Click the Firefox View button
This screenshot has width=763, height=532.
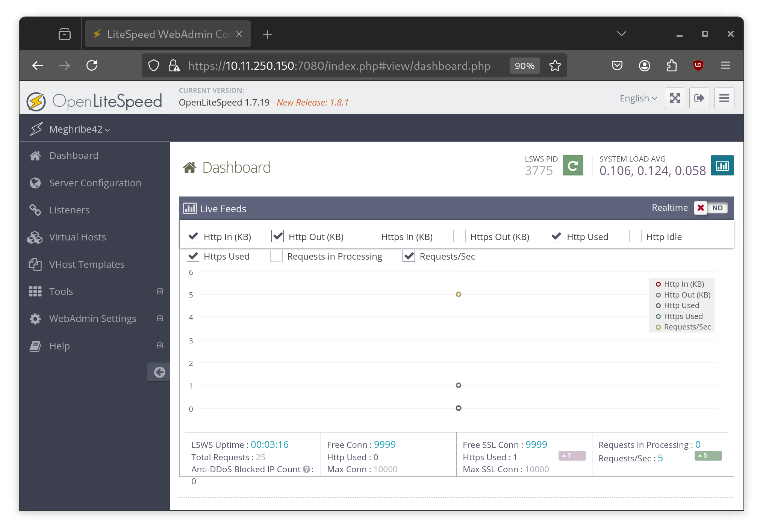tap(65, 34)
